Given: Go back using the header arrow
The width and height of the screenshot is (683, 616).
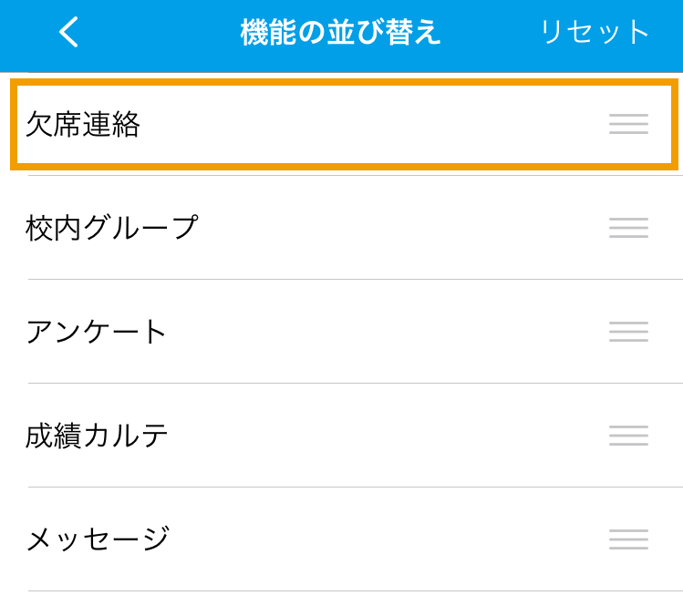Looking at the screenshot, I should [68, 32].
